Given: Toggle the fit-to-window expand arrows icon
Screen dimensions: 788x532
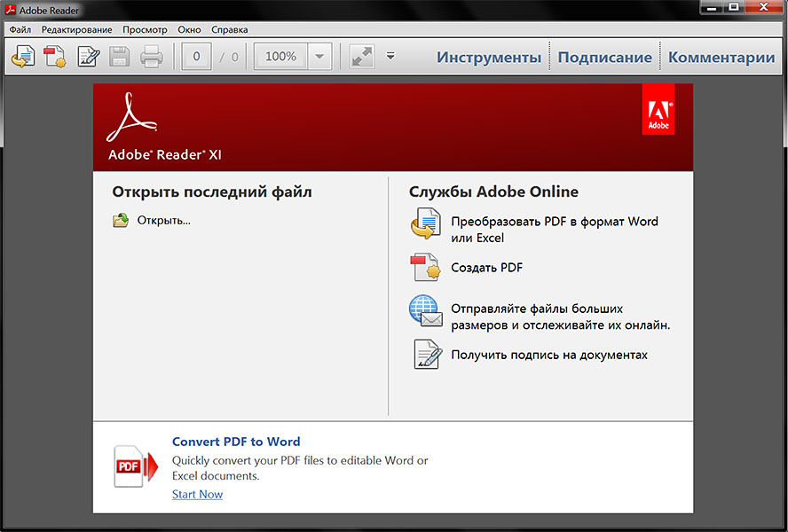Looking at the screenshot, I should tap(362, 56).
